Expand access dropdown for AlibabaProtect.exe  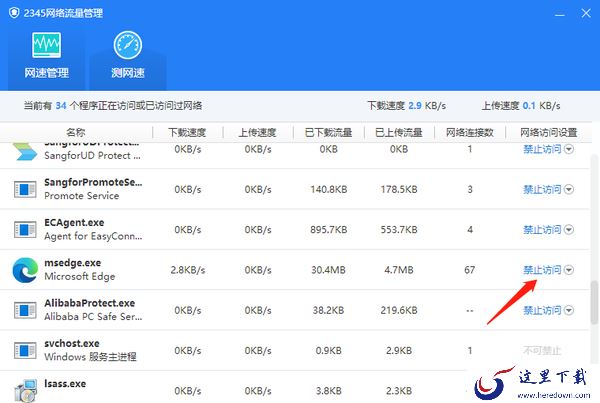tap(569, 310)
